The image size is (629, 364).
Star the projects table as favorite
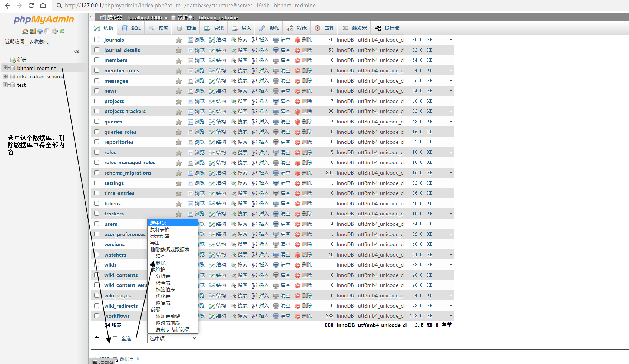(179, 102)
